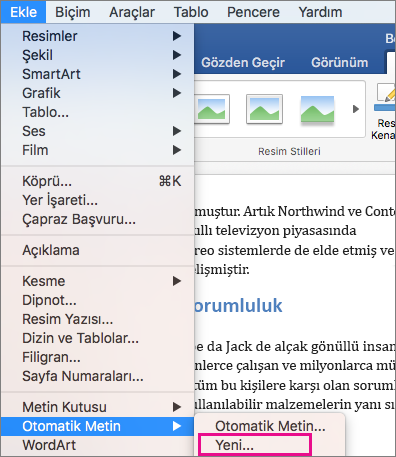Expand the Kesme submenu
Image resolution: width=396 pixels, height=457 pixels.
(97, 281)
